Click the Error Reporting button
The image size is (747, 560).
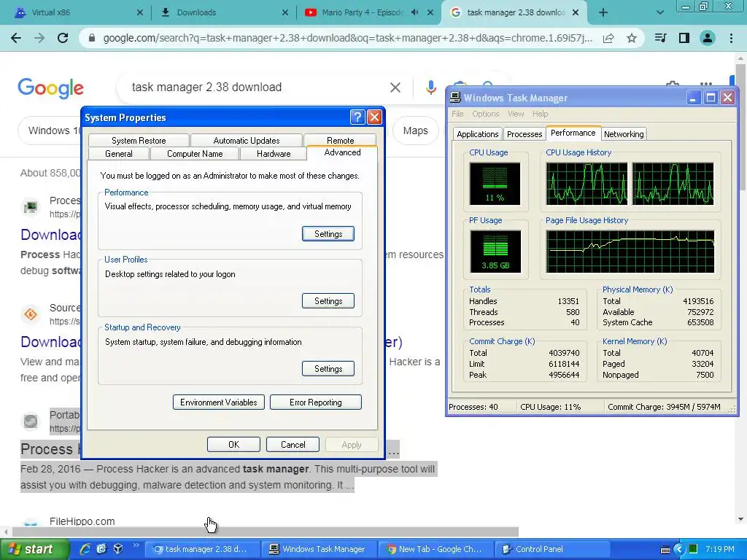click(x=315, y=402)
